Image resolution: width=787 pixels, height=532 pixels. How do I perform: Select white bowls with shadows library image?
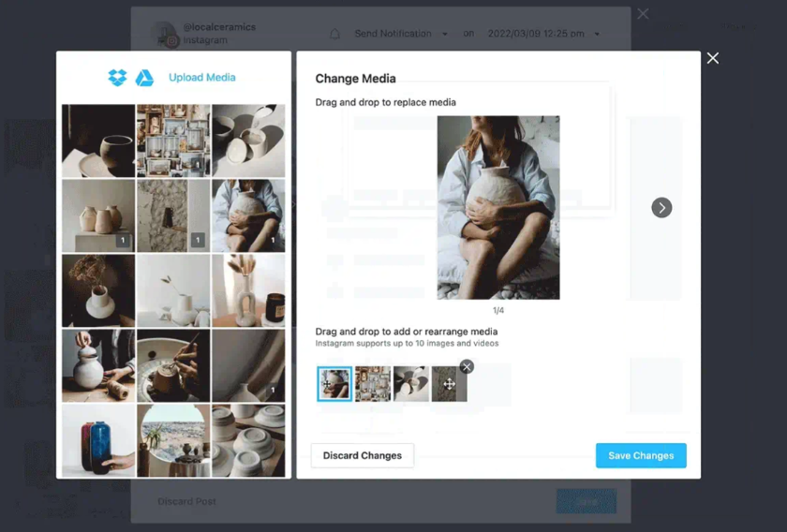click(x=248, y=140)
